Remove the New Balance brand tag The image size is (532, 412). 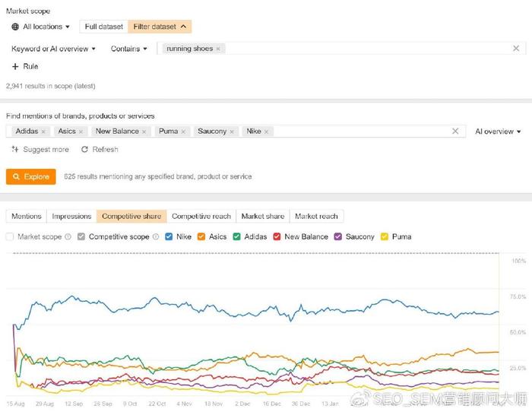pos(144,132)
